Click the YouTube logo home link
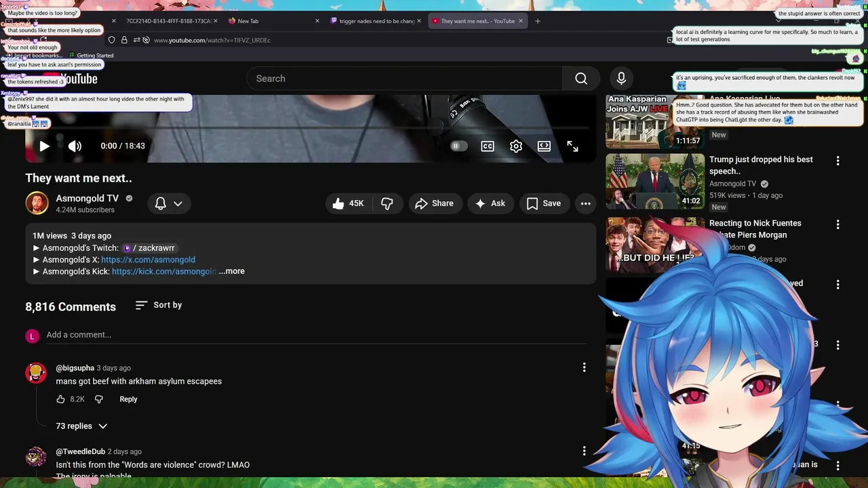The height and width of the screenshot is (488, 868). pyautogui.click(x=71, y=79)
